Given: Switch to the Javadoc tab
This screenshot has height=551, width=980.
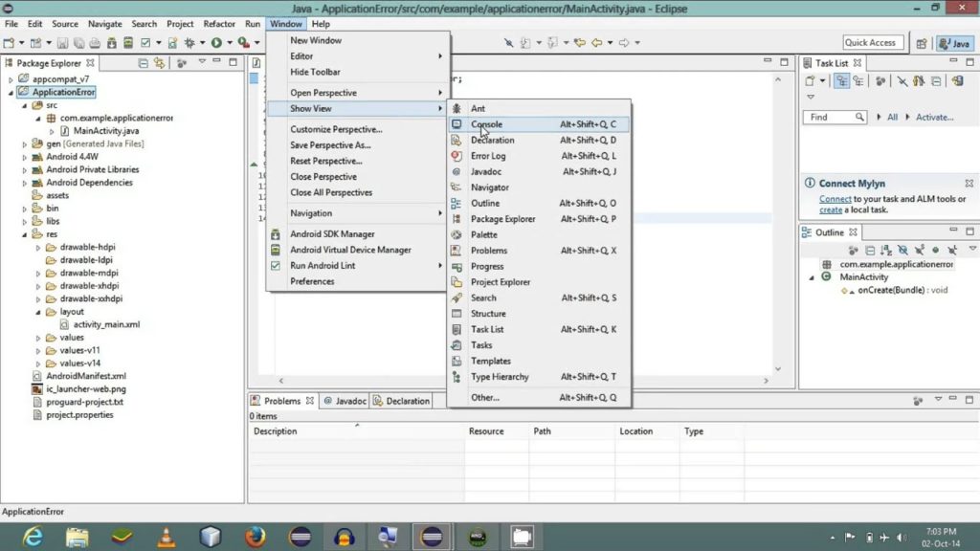Looking at the screenshot, I should click(x=345, y=401).
